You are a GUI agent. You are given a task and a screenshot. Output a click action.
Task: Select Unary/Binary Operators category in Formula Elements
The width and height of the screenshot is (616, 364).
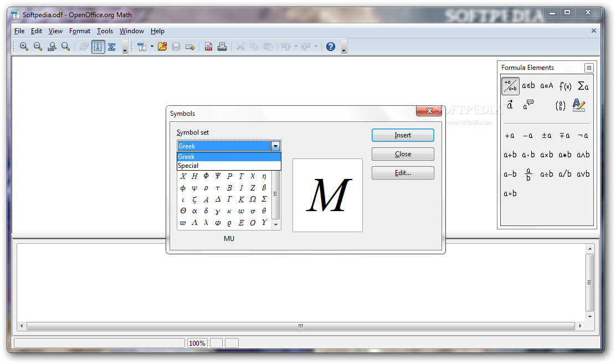click(510, 86)
